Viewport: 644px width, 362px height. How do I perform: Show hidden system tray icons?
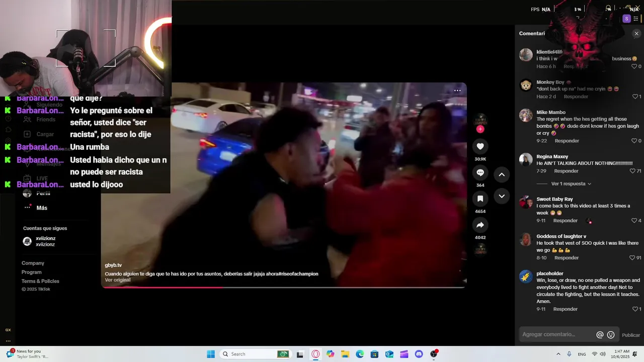tap(558, 354)
